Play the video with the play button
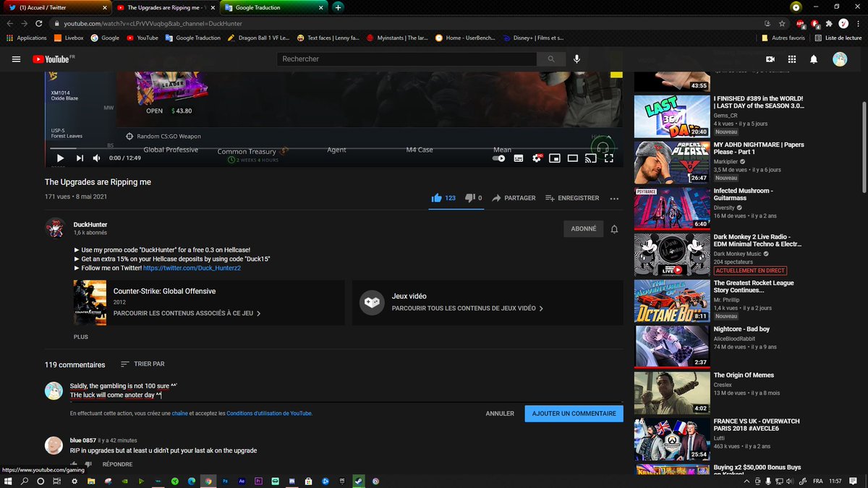868x488 pixels. pyautogui.click(x=60, y=158)
